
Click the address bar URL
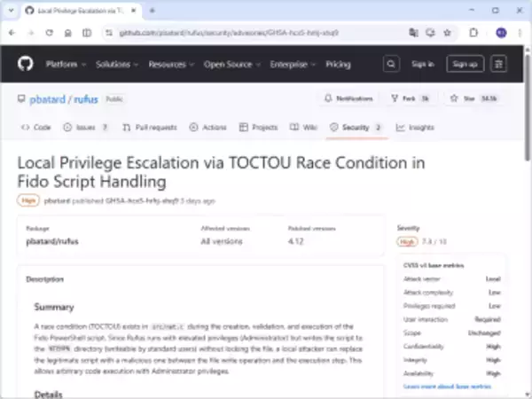229,33
